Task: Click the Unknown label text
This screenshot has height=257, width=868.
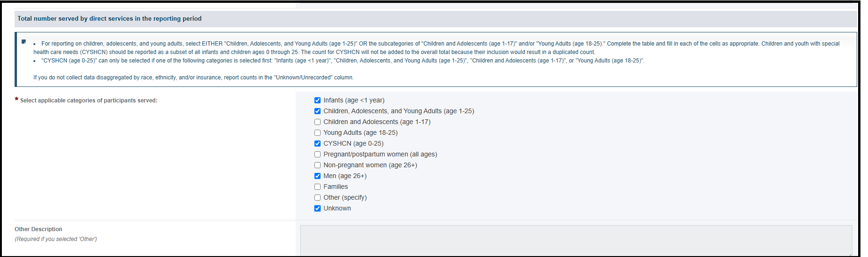Action: pyautogui.click(x=337, y=208)
